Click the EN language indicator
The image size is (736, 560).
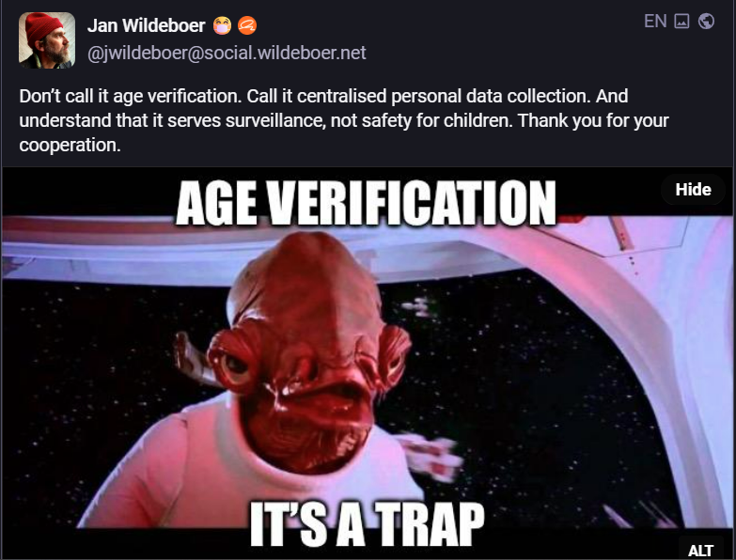655,21
